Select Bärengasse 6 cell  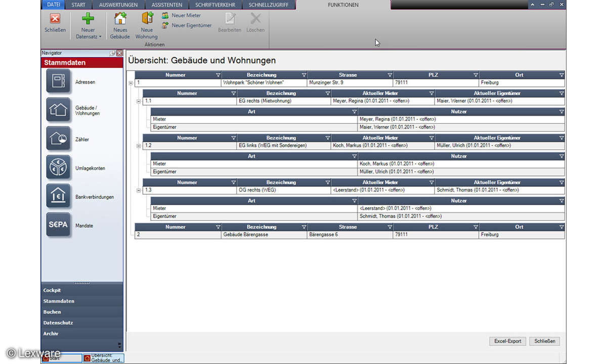pos(350,235)
